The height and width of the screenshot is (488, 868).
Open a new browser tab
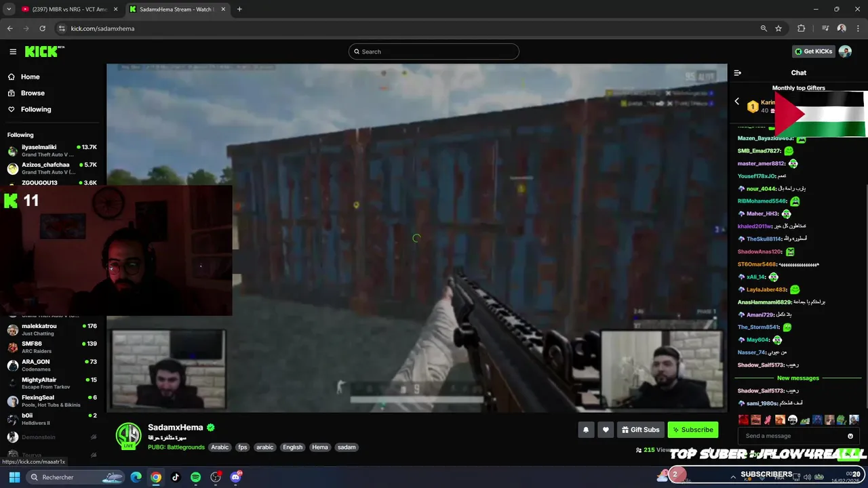(x=239, y=9)
